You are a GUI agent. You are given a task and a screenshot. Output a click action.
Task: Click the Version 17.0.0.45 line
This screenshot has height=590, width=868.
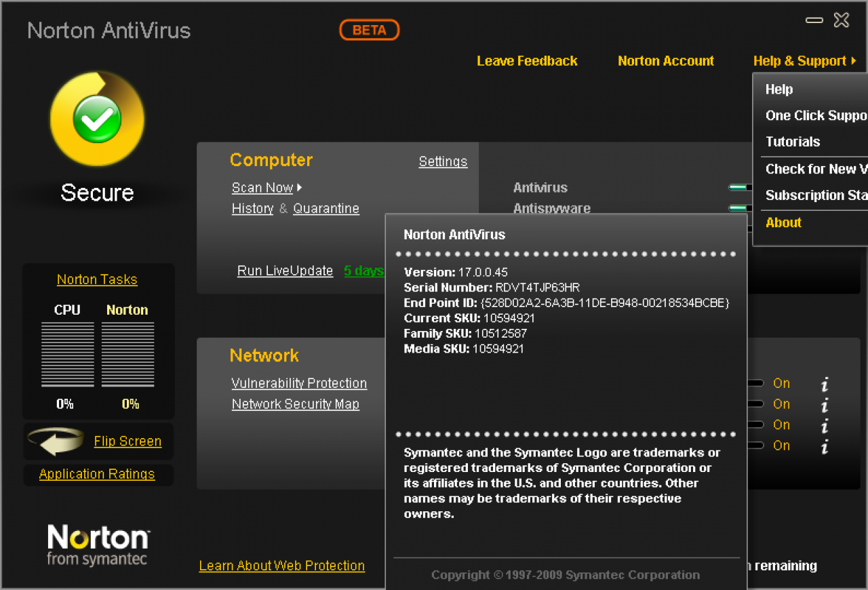pyautogui.click(x=456, y=273)
